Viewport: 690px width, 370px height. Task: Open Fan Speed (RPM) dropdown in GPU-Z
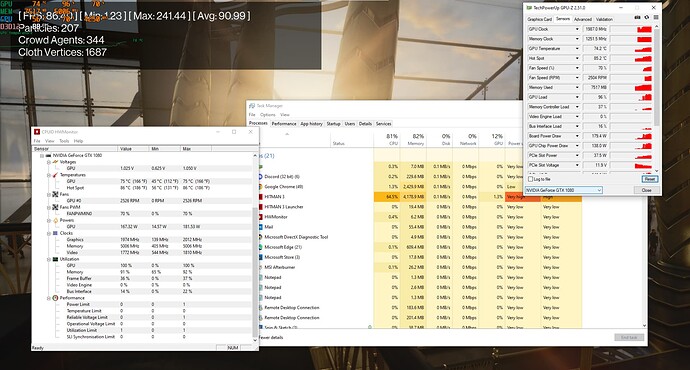[x=577, y=77]
